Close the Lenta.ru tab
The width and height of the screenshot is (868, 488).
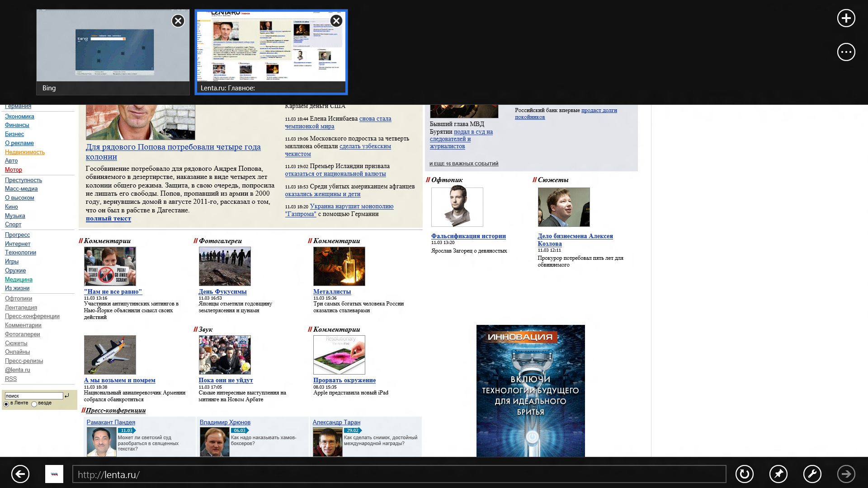[x=336, y=21]
